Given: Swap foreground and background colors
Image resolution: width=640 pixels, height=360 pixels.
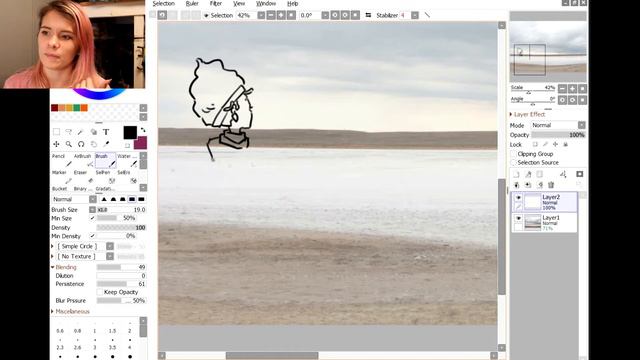Looking at the screenshot, I should tap(143, 130).
